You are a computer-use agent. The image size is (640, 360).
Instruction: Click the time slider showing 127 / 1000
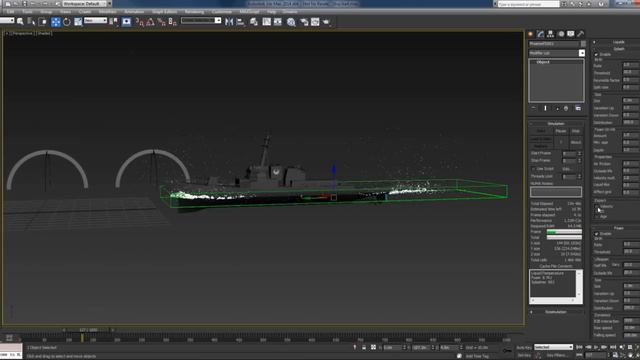point(88,330)
